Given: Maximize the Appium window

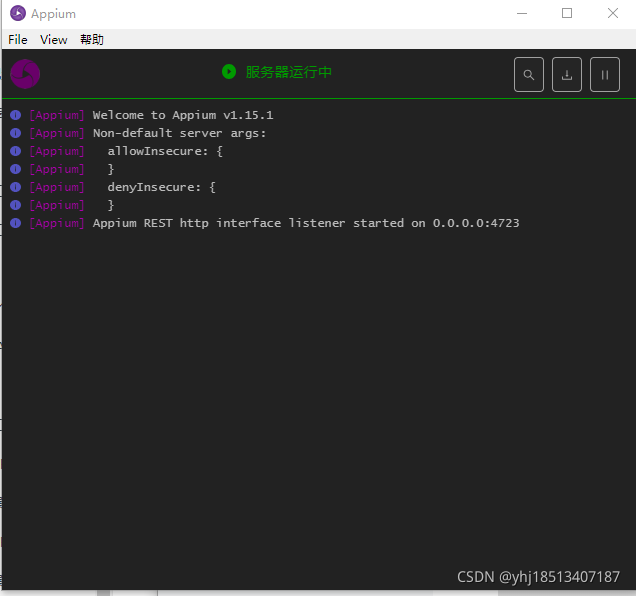Looking at the screenshot, I should (x=567, y=13).
